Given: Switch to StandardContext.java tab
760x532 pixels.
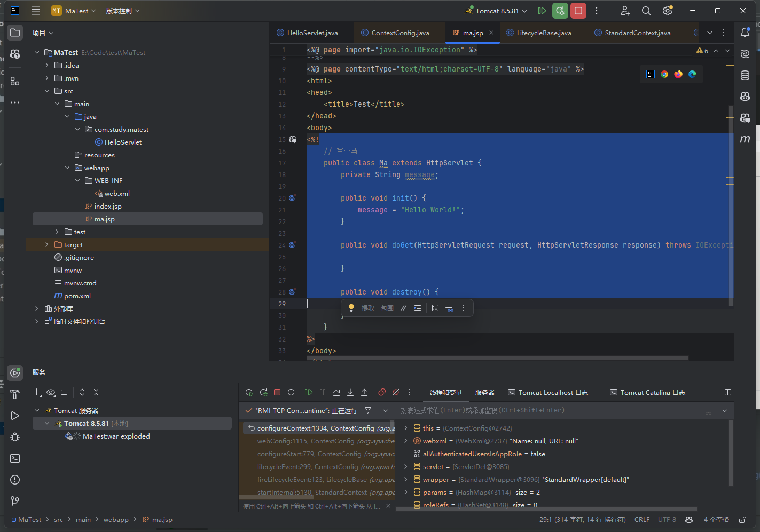Looking at the screenshot, I should (x=632, y=33).
